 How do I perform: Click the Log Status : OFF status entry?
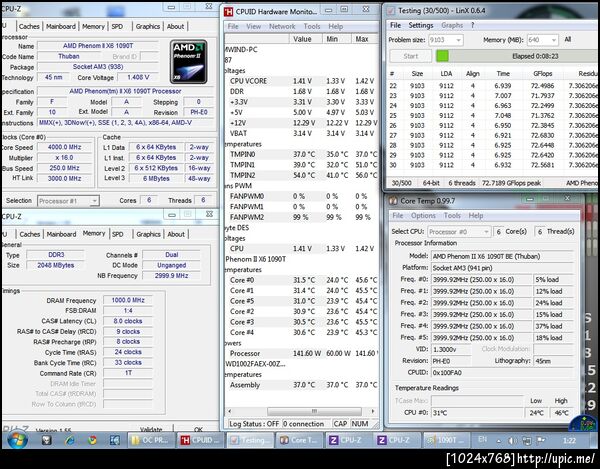pyautogui.click(x=254, y=424)
